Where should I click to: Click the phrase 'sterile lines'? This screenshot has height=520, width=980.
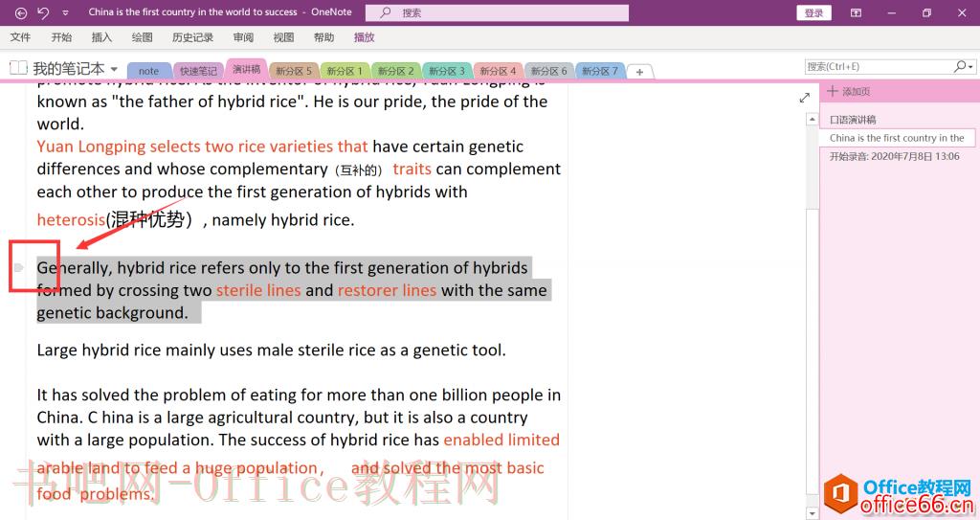coord(258,290)
